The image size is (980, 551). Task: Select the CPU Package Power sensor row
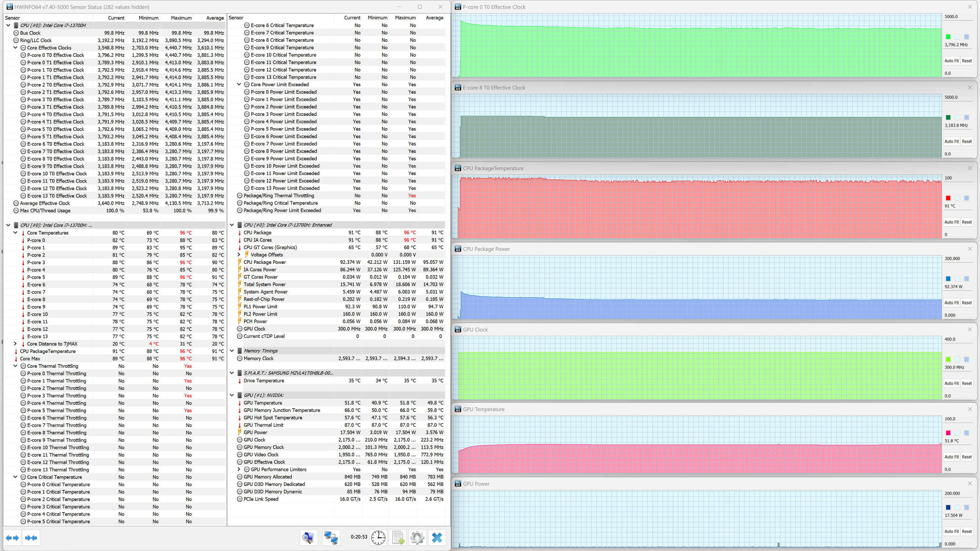[265, 262]
